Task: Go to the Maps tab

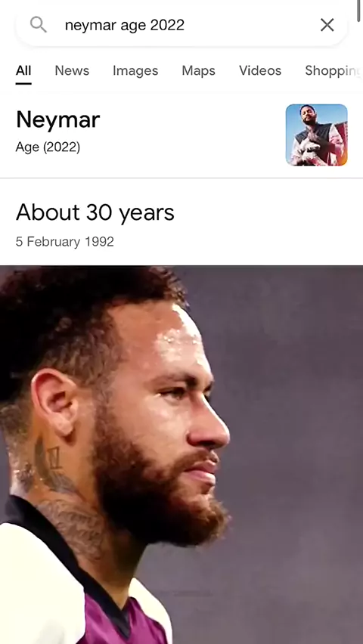Action: (199, 70)
